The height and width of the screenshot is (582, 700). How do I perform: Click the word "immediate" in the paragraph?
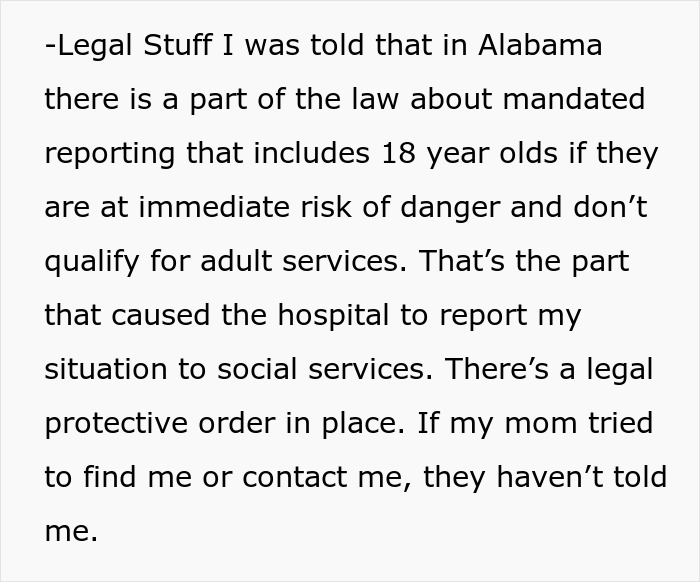tap(214, 207)
